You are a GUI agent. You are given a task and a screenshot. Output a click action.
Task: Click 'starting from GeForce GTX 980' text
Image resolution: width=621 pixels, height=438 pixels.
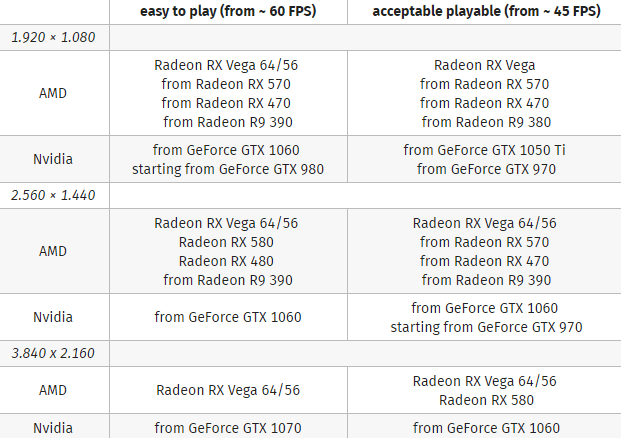point(228,169)
